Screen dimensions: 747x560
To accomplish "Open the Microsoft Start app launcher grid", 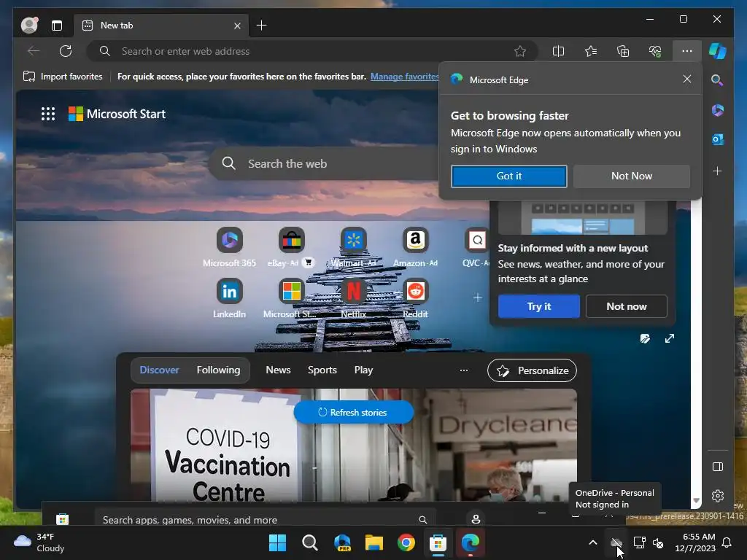I will pos(48,114).
